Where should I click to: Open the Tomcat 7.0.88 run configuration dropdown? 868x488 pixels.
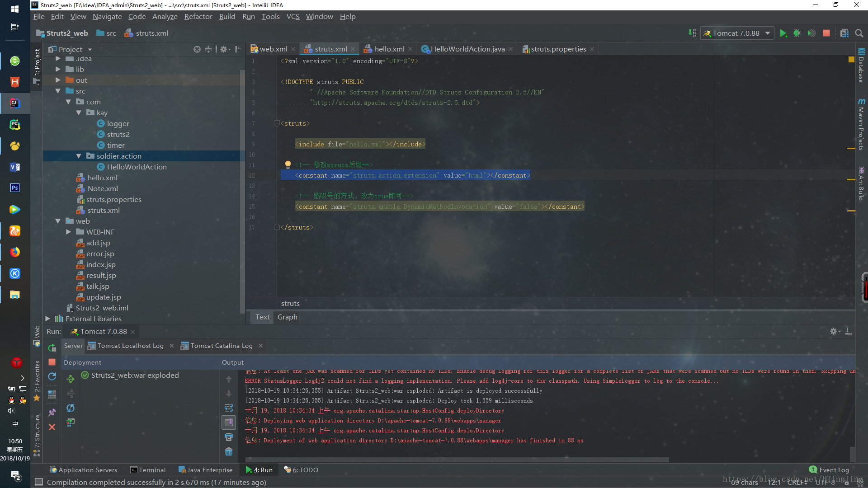tap(738, 33)
